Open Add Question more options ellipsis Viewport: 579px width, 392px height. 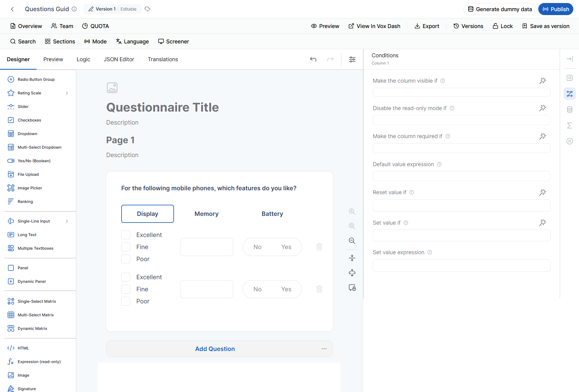pos(324,349)
